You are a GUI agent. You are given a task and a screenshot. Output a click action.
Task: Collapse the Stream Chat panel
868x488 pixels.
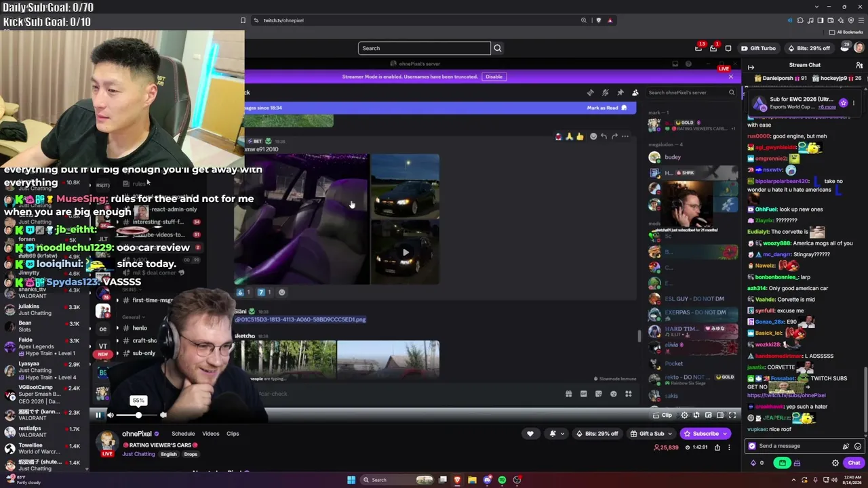[751, 67]
